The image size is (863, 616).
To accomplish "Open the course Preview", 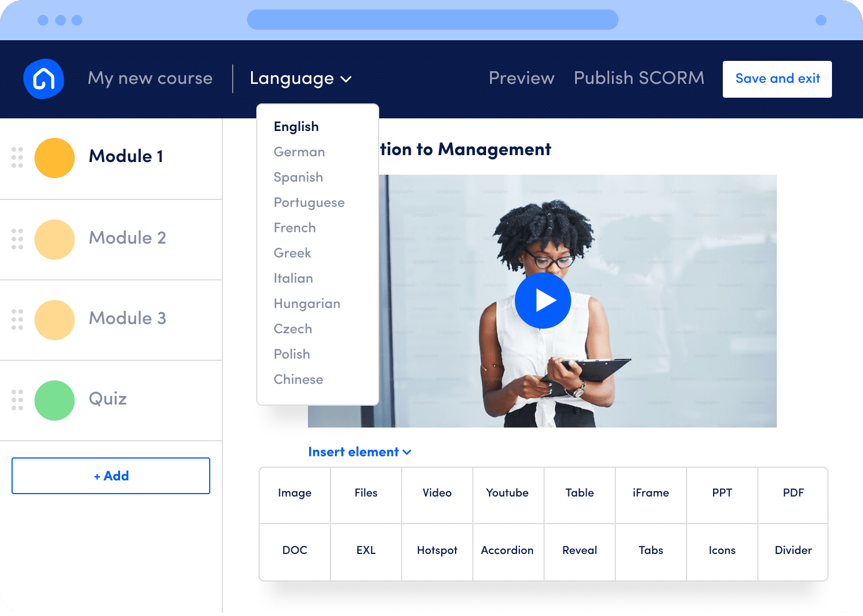I will tap(521, 78).
